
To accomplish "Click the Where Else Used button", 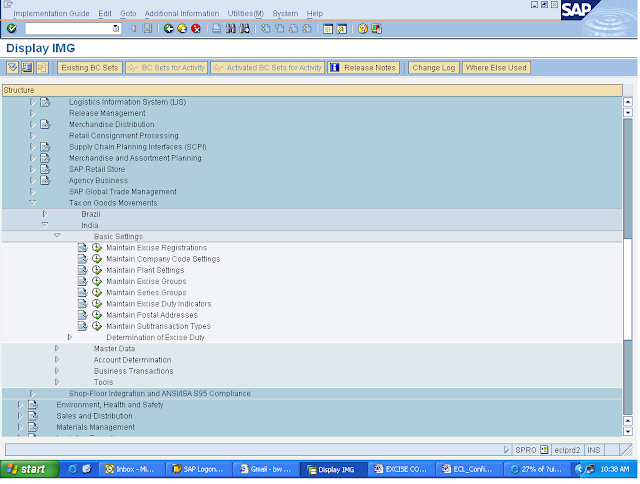I will coord(496,68).
